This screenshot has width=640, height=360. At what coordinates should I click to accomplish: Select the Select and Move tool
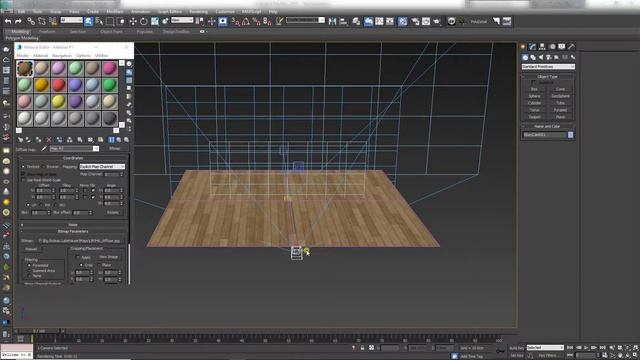point(133,21)
